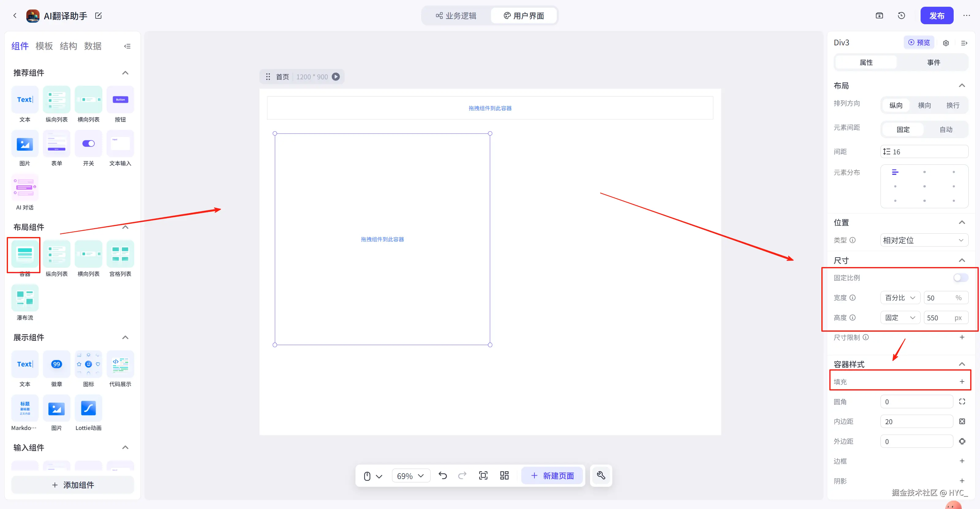
Task: Select top-left alignment in 元素分布 grid
Action: click(x=895, y=172)
